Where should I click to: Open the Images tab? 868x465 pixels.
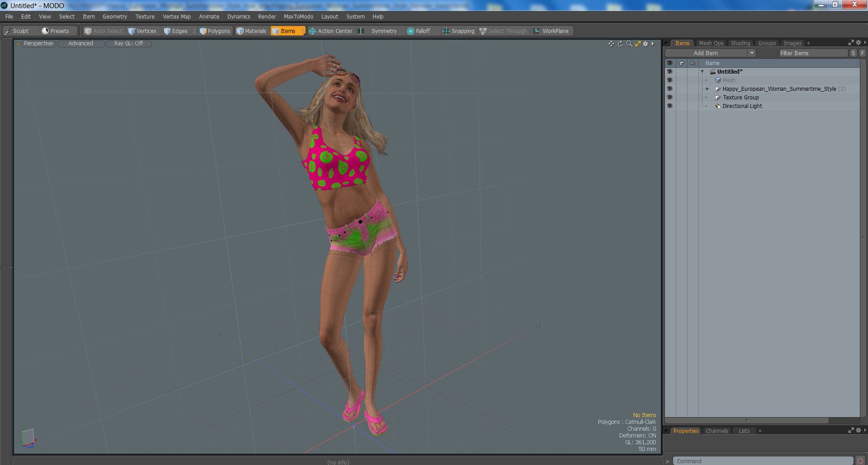[x=792, y=43]
